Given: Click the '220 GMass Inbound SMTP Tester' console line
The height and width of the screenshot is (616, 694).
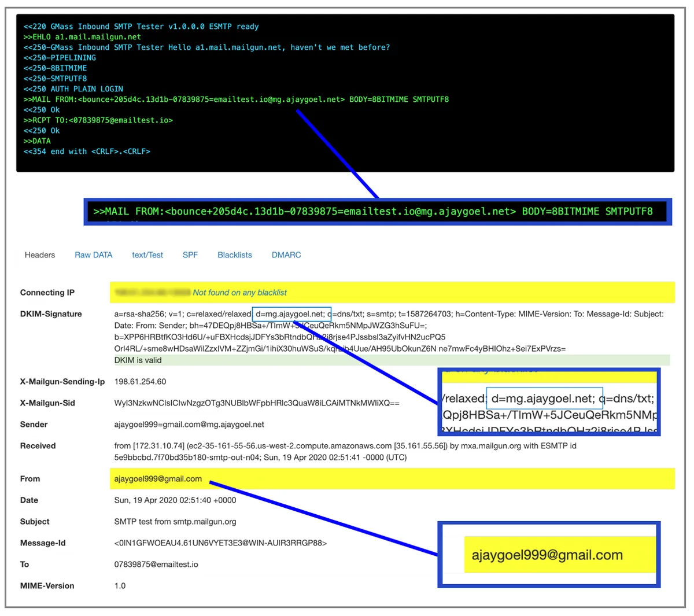Looking at the screenshot, I should tap(141, 27).
